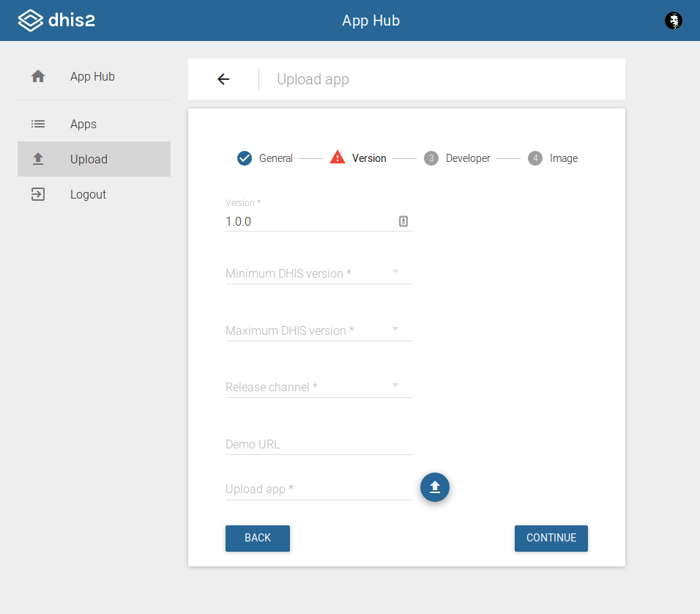Click the BACK button

pos(258,538)
